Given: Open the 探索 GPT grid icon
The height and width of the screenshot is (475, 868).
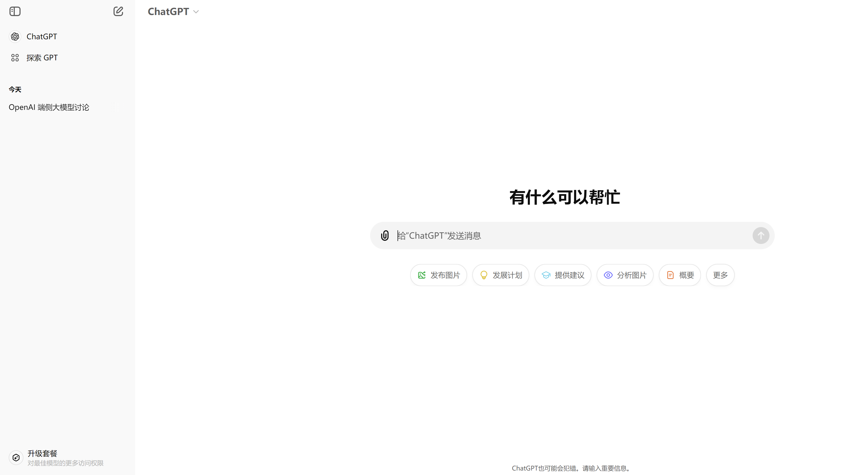Looking at the screenshot, I should [x=15, y=58].
